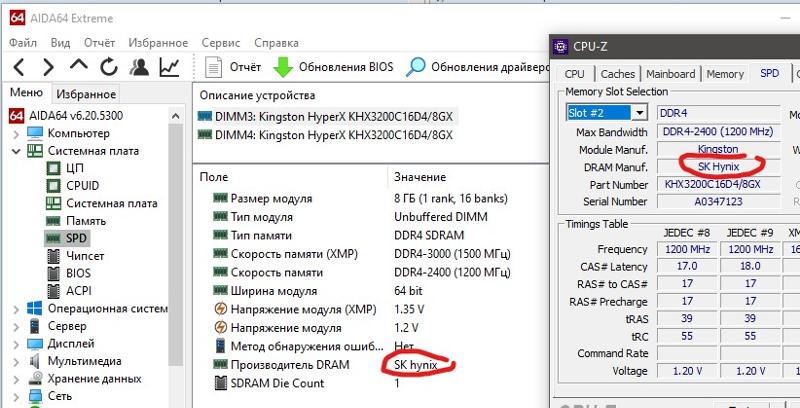800x408 pixels.
Task: Expand the Хранение данных tree node
Action: pyautogui.click(x=16, y=379)
